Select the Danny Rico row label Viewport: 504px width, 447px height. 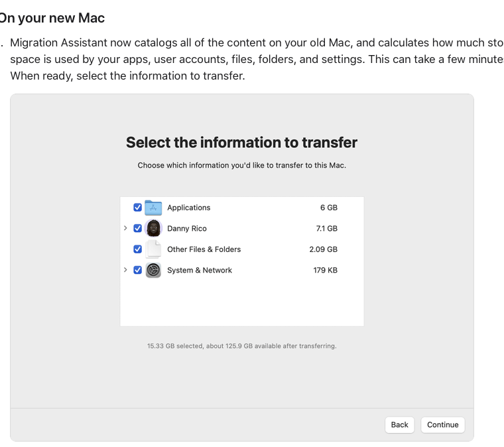186,229
